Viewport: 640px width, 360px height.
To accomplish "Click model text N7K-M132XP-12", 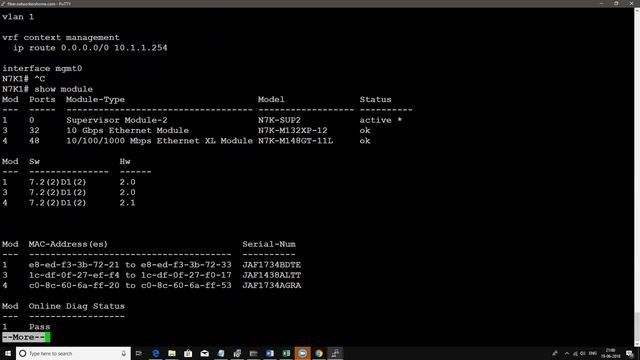I will point(293,130).
